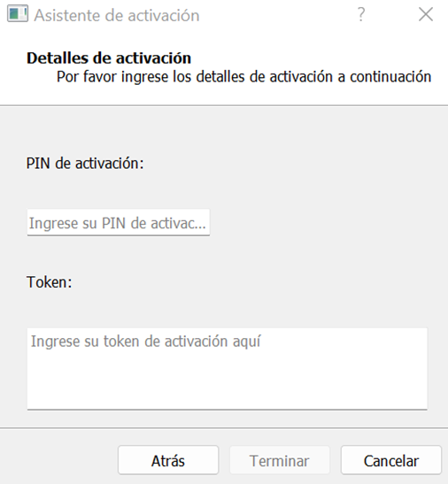Screen dimensions: 448x484
Task: Abort activation with the Cancelar button
Action: point(391,460)
